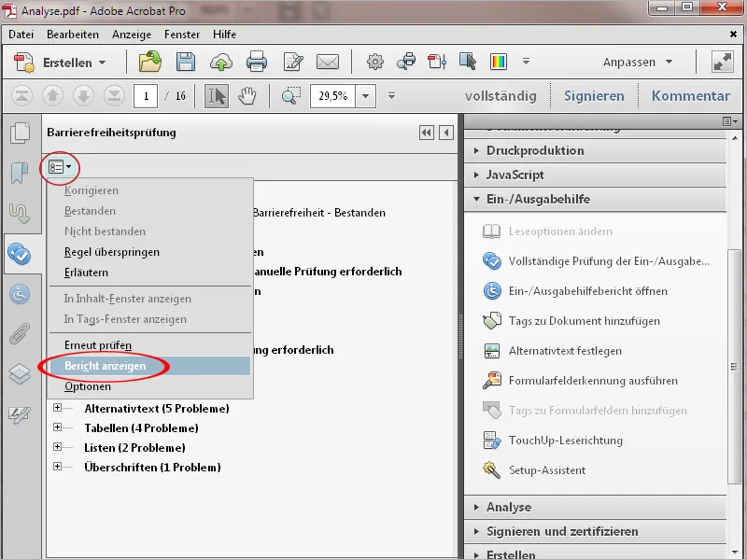Expand Listen (2 Probleme) tree node
The height and width of the screenshot is (560, 747).
coord(58,447)
